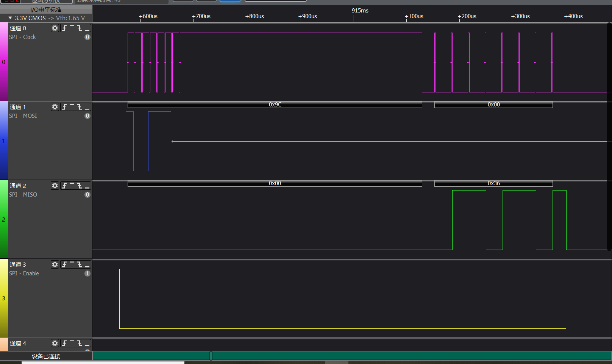
Task: Click the 通道 0 channel name
Action: coord(18,28)
